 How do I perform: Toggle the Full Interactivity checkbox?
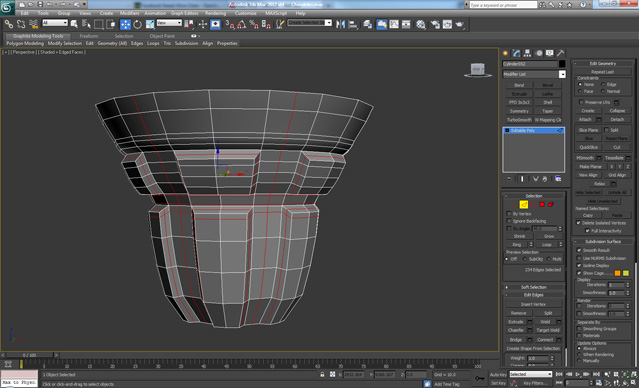(587, 230)
